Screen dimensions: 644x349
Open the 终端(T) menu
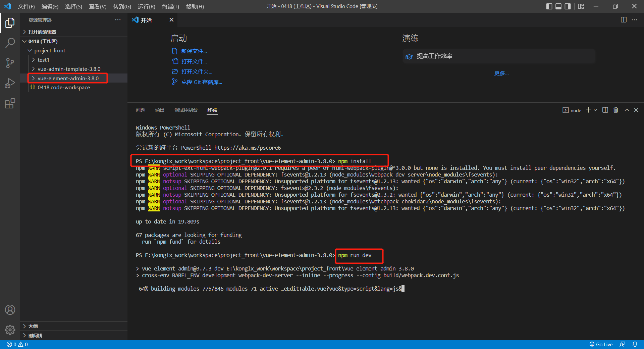[170, 6]
